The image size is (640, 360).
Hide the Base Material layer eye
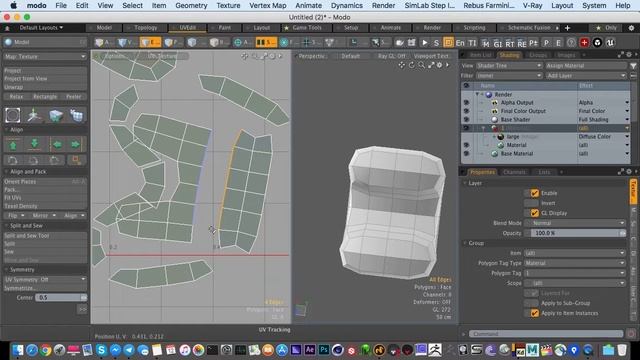(466, 153)
